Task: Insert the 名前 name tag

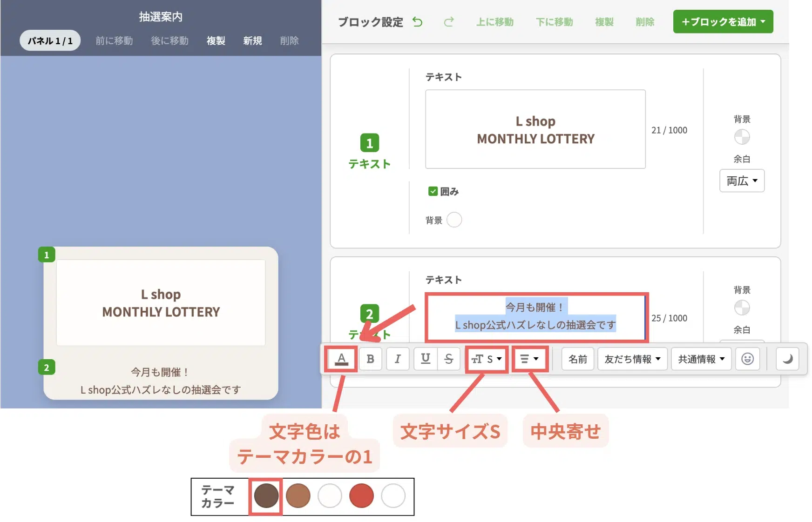Action: tap(577, 359)
